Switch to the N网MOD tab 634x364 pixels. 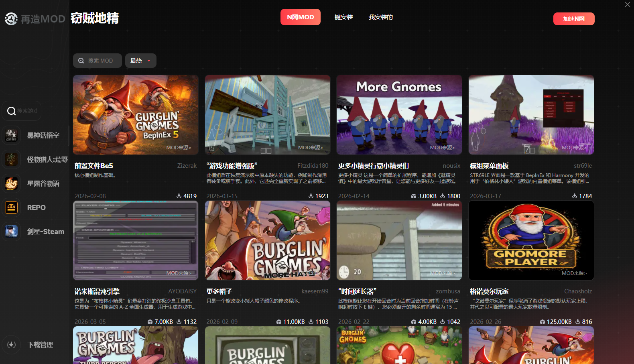[300, 17]
